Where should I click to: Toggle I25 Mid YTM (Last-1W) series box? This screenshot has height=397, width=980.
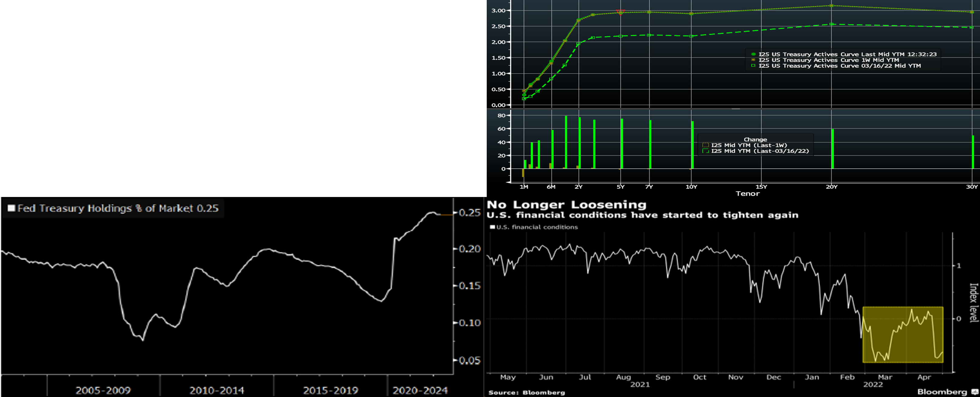[x=705, y=145]
